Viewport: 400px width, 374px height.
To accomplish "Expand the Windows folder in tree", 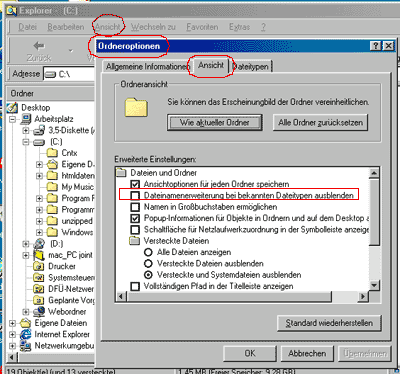I will [x=40, y=232].
